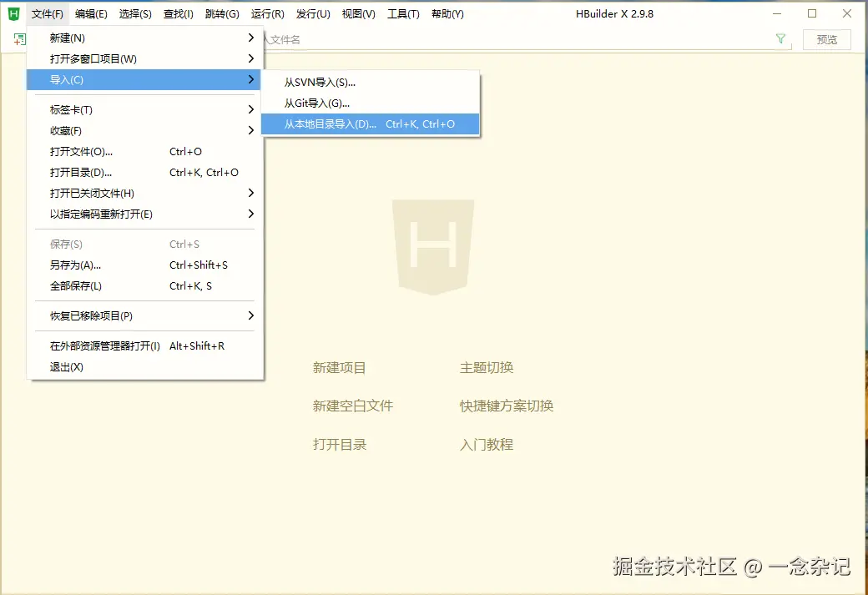This screenshot has height=595, width=868.
Task: Expand the 标签卡(T) submenu
Action: (145, 109)
